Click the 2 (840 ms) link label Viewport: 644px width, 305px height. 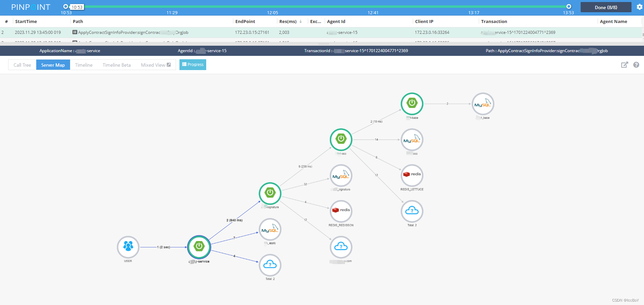tap(234, 220)
